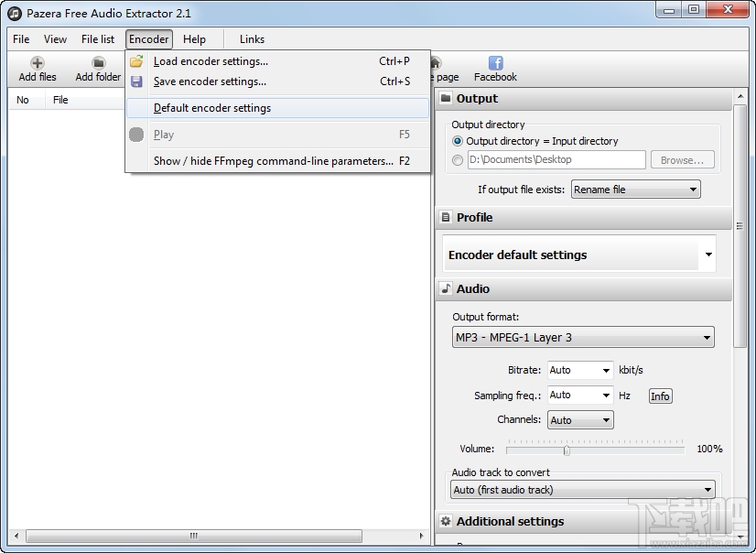Click the Load encoder settings folder icon
The height and width of the screenshot is (553, 756).
(138, 61)
